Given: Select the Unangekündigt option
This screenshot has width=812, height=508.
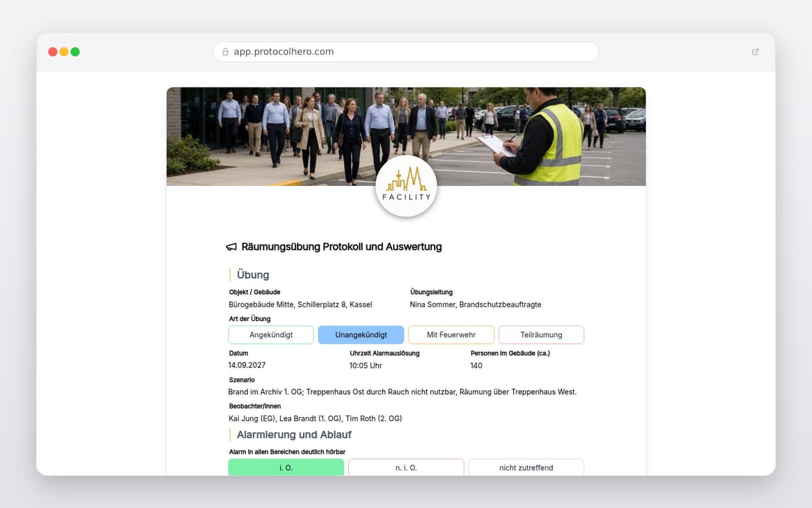Looking at the screenshot, I should [361, 335].
